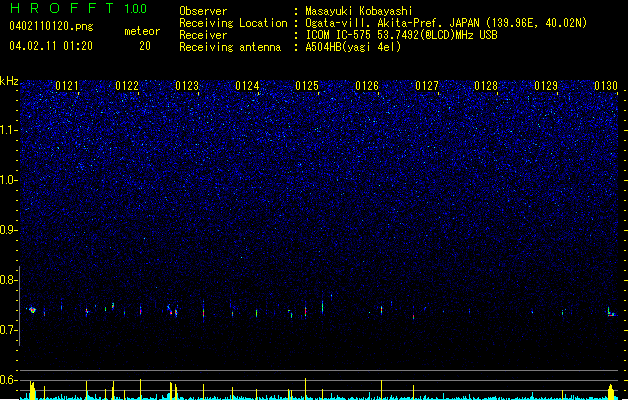This screenshot has height=400, width=629.
Task: Click the 1.1 frequency axis label
Action: click(x=9, y=130)
